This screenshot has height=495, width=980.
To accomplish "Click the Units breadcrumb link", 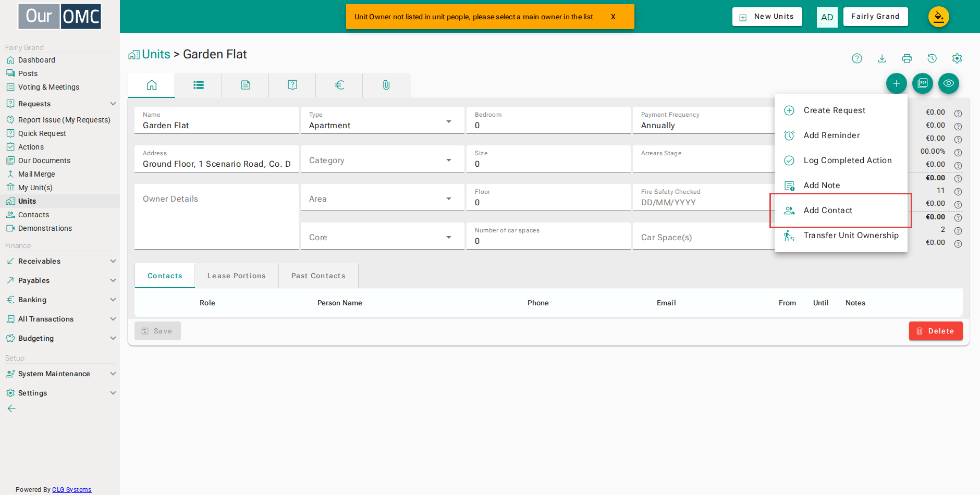I will tap(156, 54).
